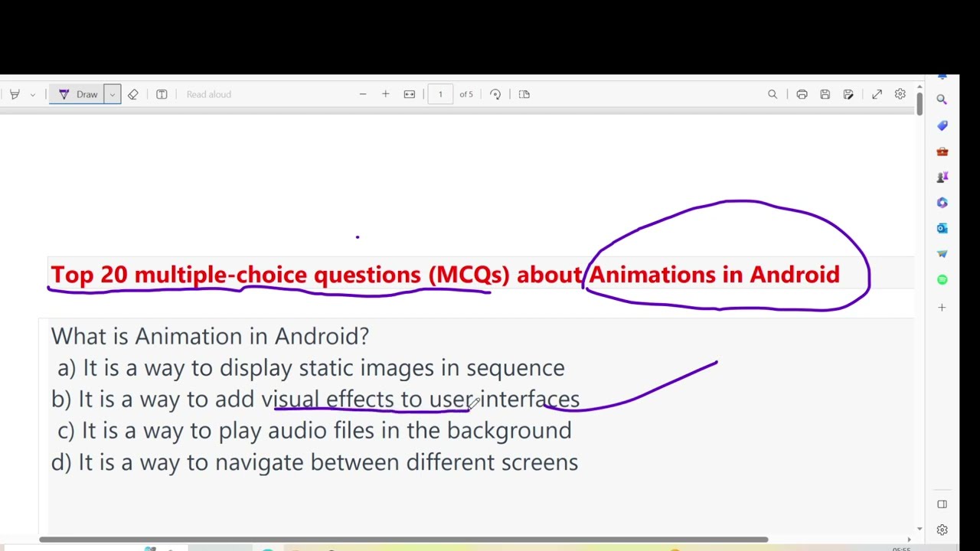Click option d) navigate between screens
980x551 pixels.
tap(315, 462)
